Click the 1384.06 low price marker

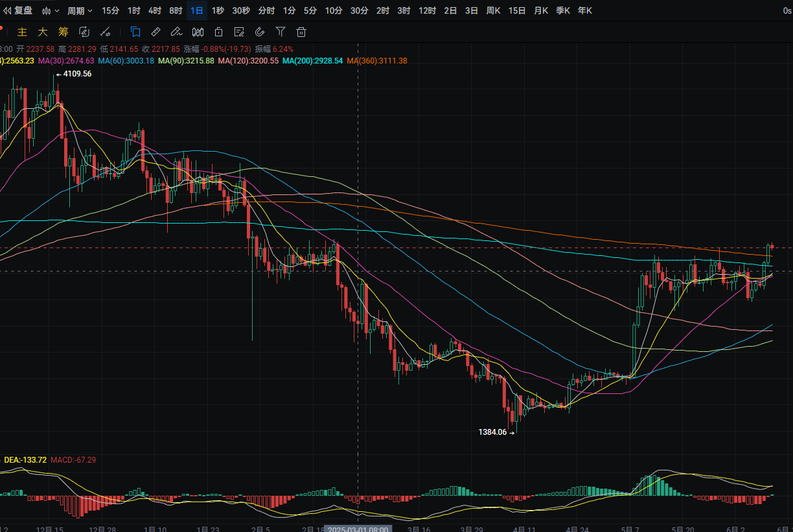pos(496,432)
